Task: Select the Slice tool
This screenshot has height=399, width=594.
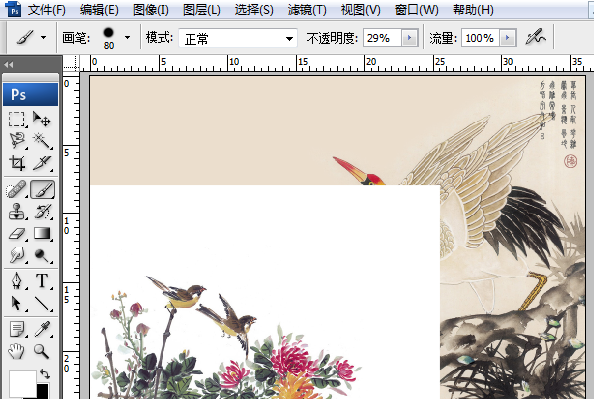Action: tap(42, 163)
